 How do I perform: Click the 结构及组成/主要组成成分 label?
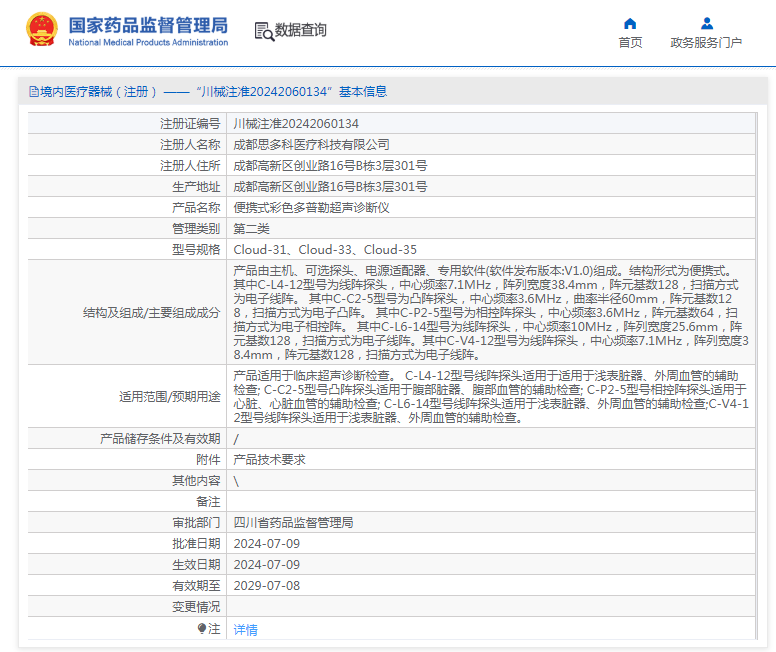pos(151,312)
